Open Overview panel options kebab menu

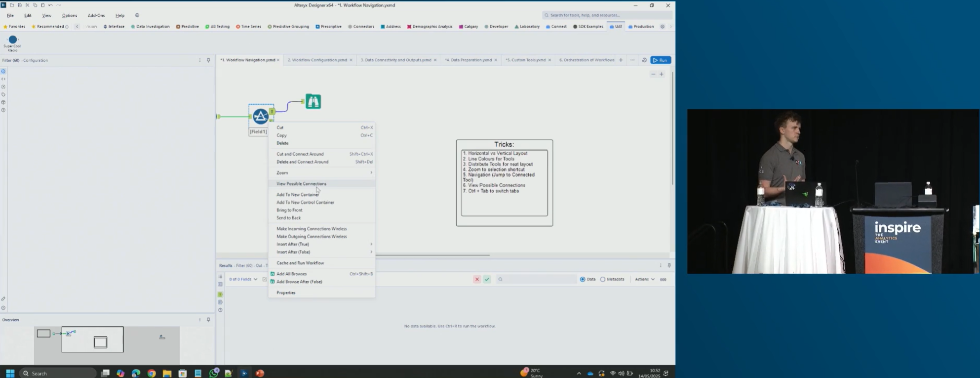pos(200,320)
